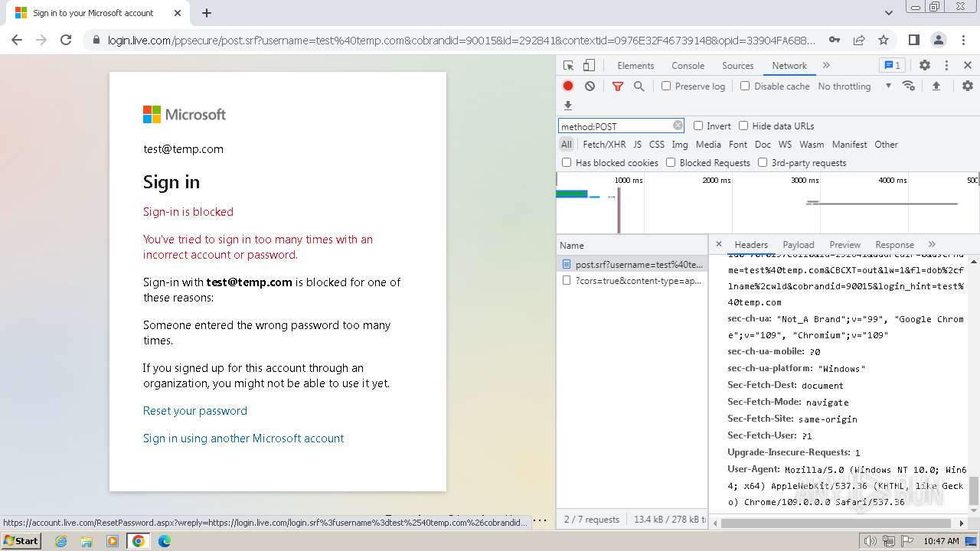This screenshot has height=551, width=980.
Task: Open File Explorer folder from taskbar
Action: click(x=87, y=541)
